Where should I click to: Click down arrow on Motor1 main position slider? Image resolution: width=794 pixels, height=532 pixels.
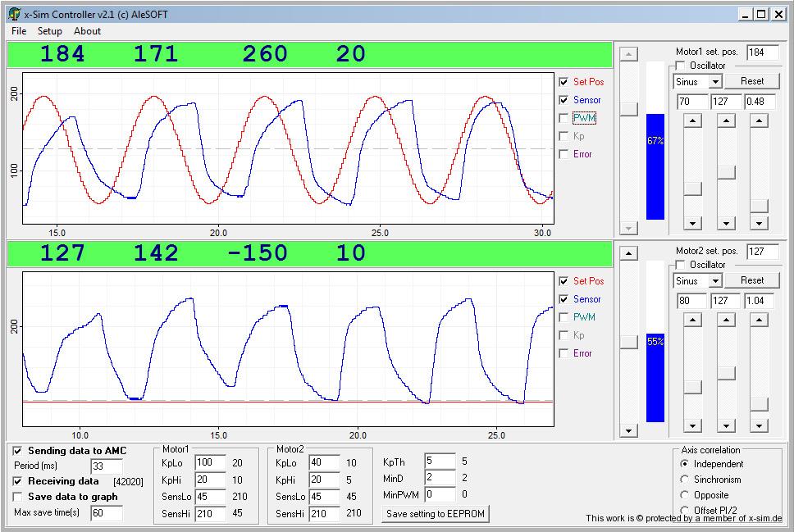pos(628,228)
